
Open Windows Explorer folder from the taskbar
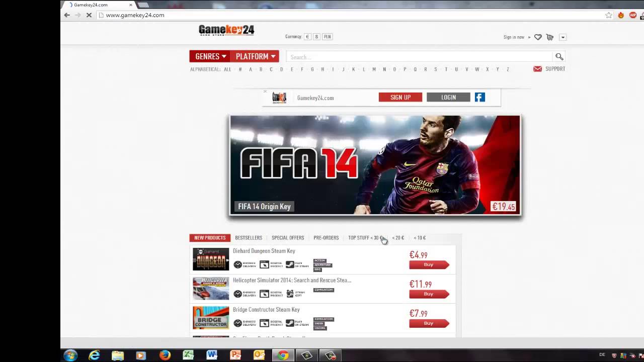[118, 355]
